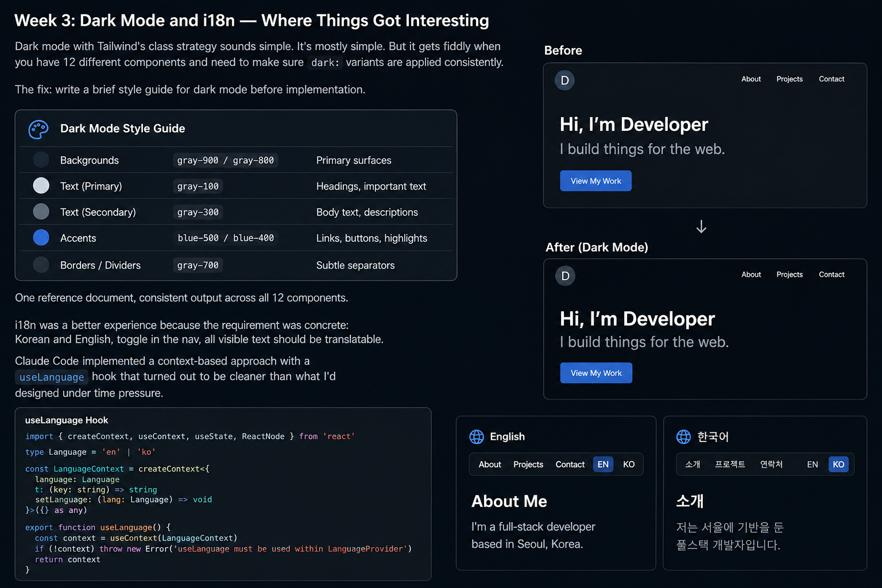
Task: Switch to KO in the English card
Action: pyautogui.click(x=629, y=465)
